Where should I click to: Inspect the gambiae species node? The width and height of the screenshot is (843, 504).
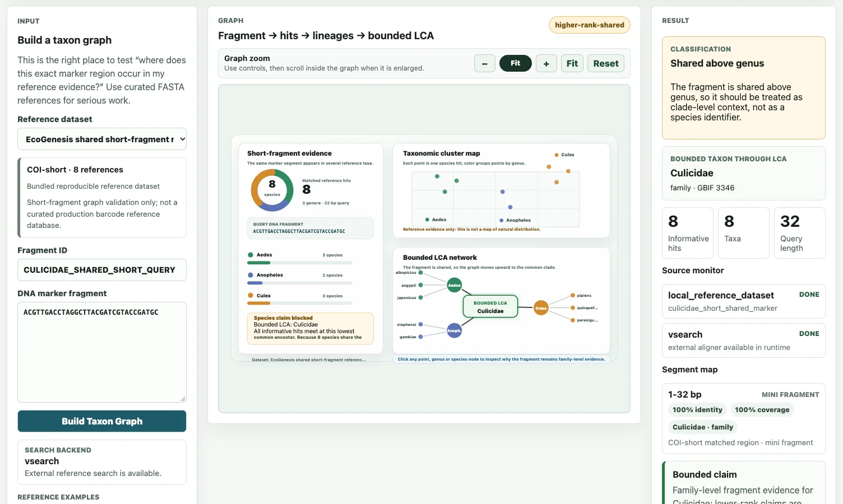point(420,337)
